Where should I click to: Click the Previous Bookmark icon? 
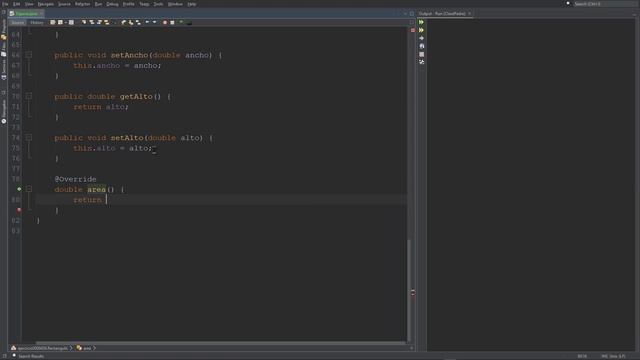123,22
